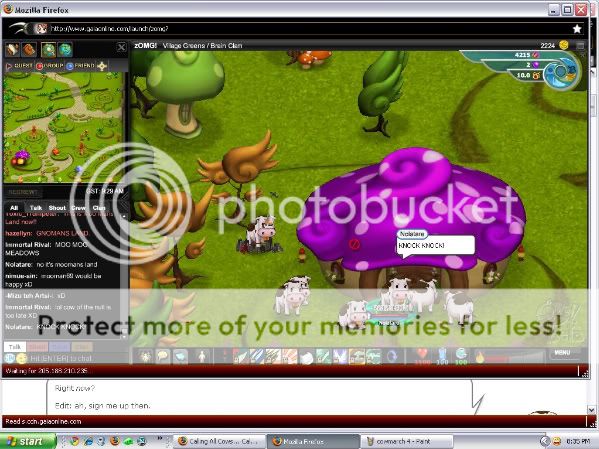Screen dimensions: 599x449
Task: Switch to the Shout chat tab
Action: (57, 208)
